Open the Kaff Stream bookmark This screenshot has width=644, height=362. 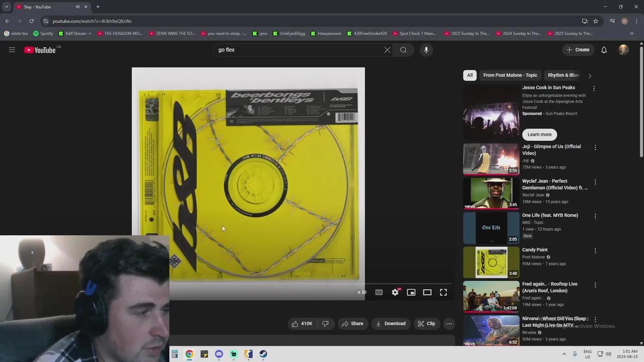coord(75,34)
